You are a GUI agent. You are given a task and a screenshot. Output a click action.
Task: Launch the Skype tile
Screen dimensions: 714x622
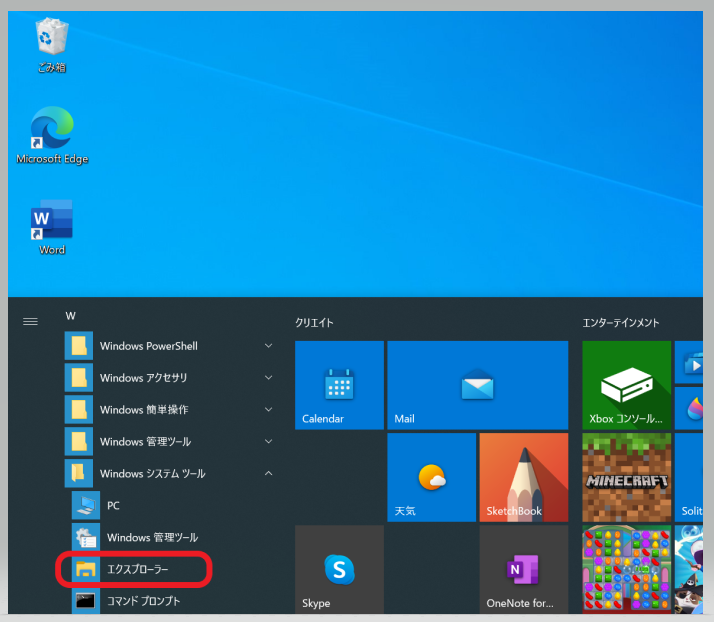coord(339,568)
